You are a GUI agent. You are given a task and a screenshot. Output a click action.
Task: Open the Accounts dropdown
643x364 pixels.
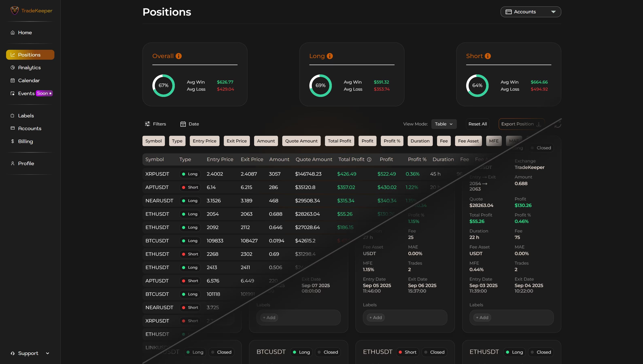tap(531, 12)
